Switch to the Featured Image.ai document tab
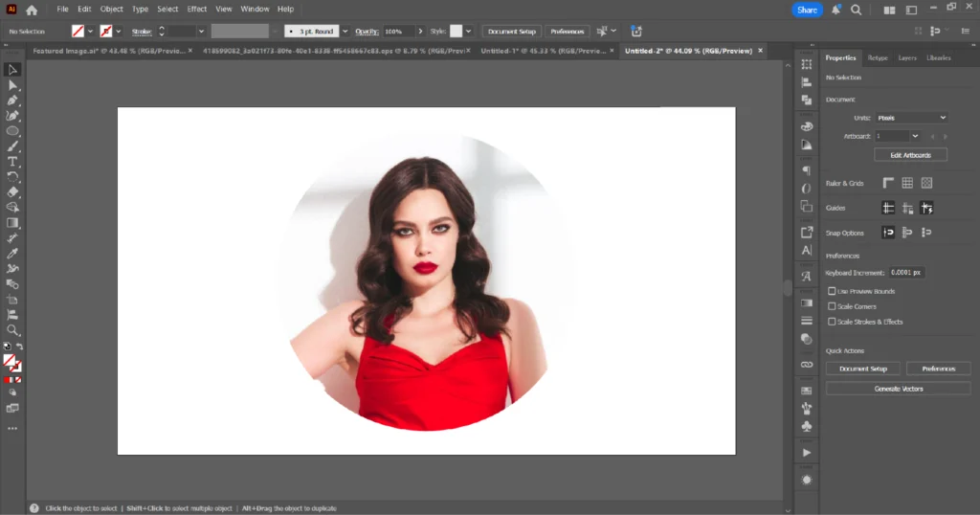Screen dimensions: 980x515 click(109, 51)
